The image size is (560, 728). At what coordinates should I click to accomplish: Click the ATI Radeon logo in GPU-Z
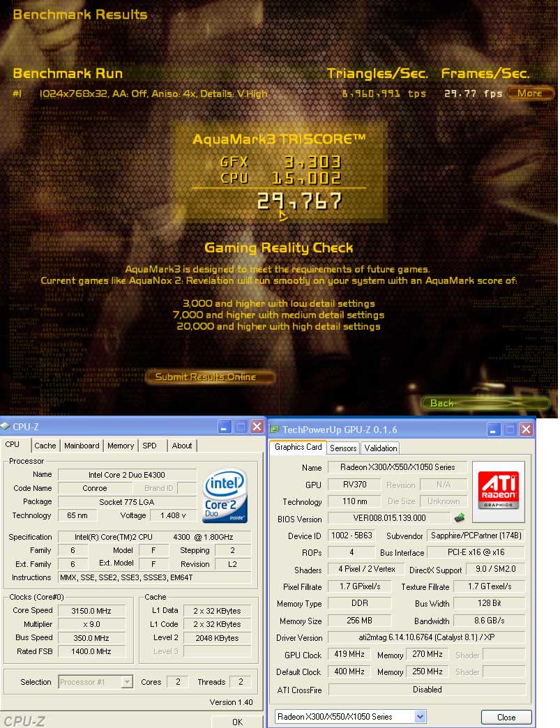point(498,492)
